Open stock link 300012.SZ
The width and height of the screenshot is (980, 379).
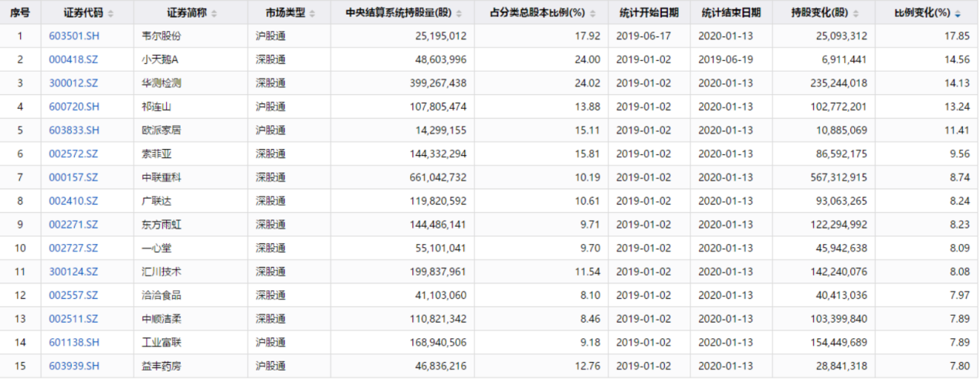tap(73, 83)
